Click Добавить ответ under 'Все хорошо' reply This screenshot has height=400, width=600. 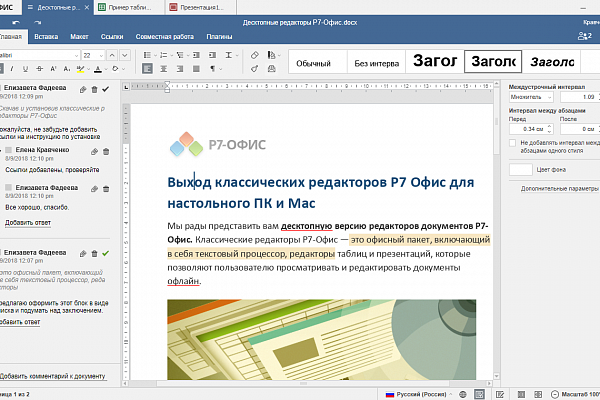28,223
